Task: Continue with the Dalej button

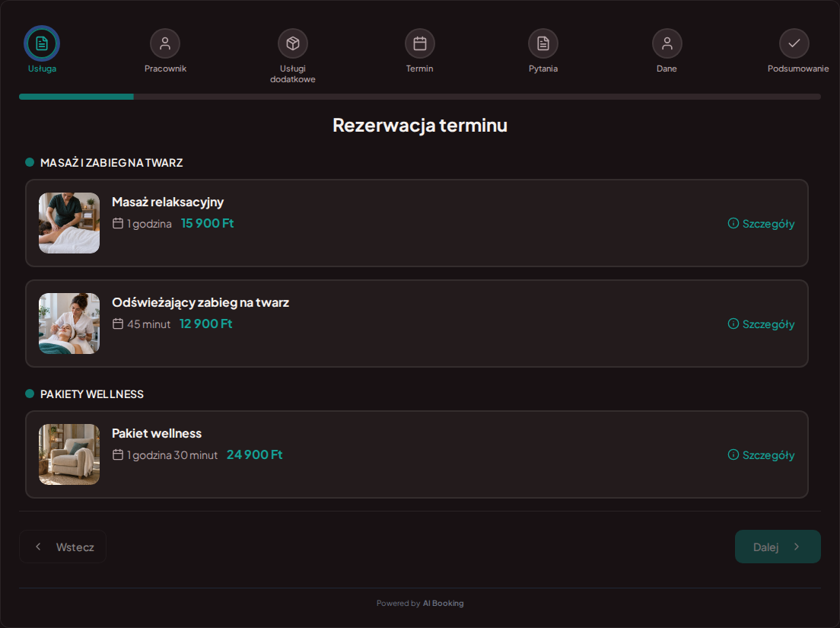Action: [778, 547]
